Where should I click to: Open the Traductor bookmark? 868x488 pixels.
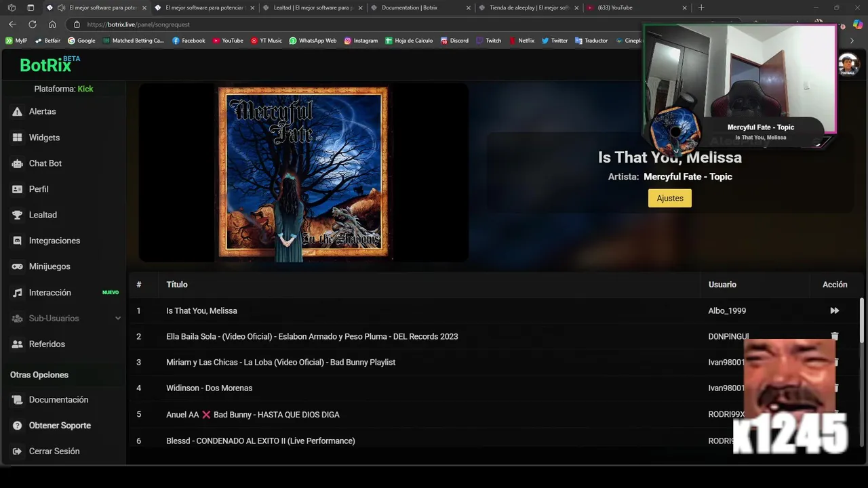(x=591, y=41)
